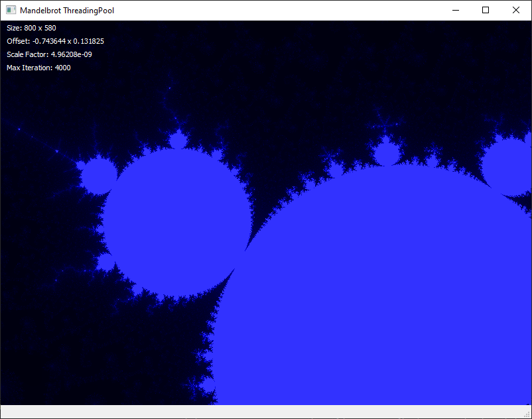Click the Mandelbrot ThreadingPool app icon
532x419 pixels.
(x=11, y=10)
